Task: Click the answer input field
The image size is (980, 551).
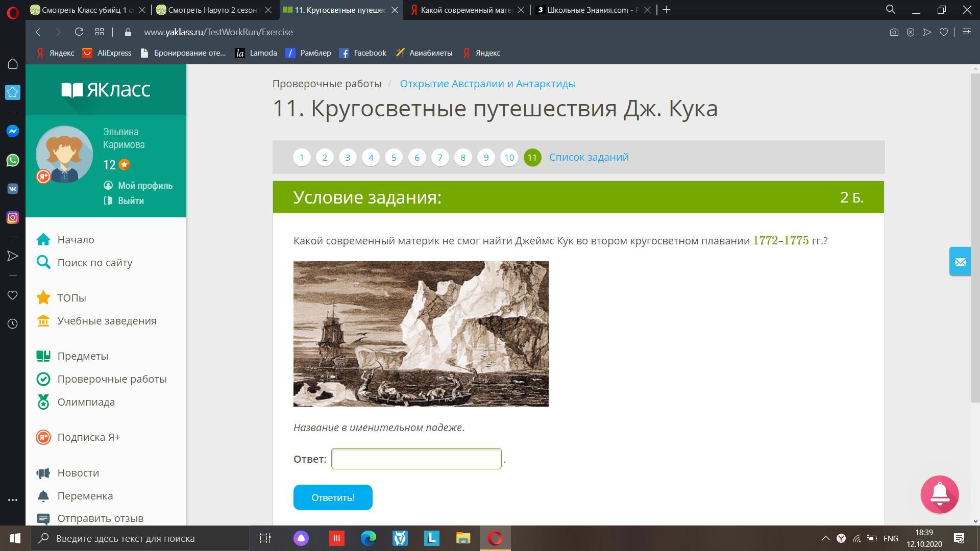Action: click(x=416, y=459)
